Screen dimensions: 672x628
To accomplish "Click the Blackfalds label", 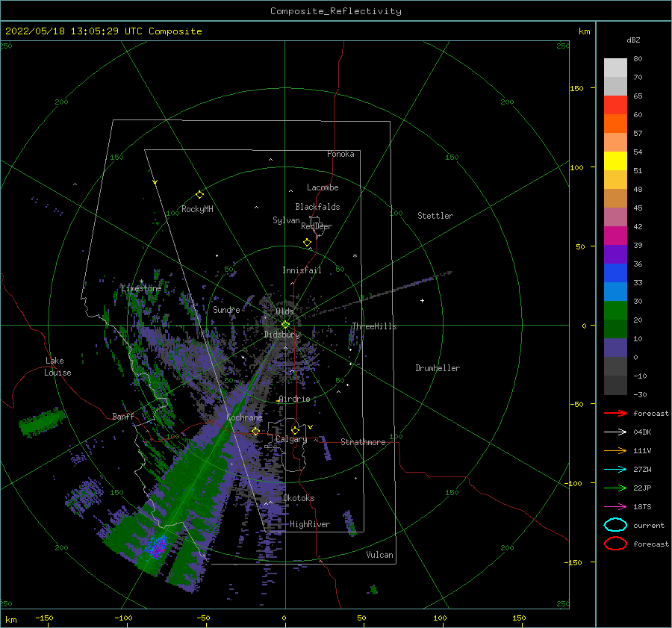I will 317,207.
